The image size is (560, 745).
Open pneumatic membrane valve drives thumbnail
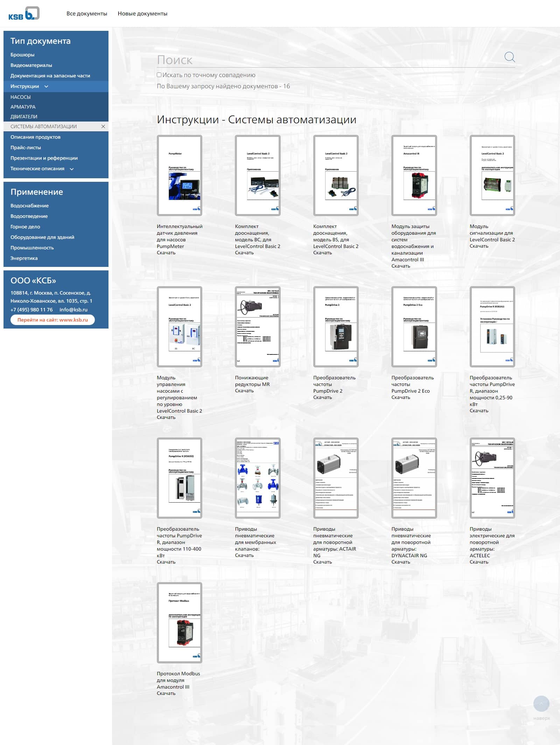pyautogui.click(x=258, y=478)
